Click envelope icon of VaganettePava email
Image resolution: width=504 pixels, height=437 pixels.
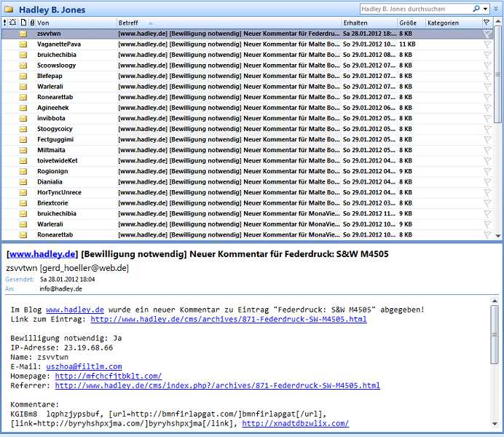point(23,44)
